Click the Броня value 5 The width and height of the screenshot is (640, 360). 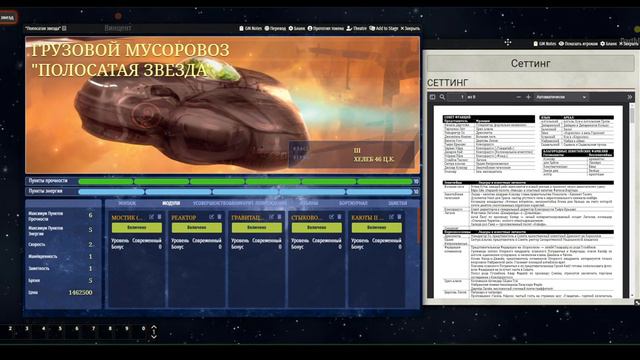coord(91,281)
